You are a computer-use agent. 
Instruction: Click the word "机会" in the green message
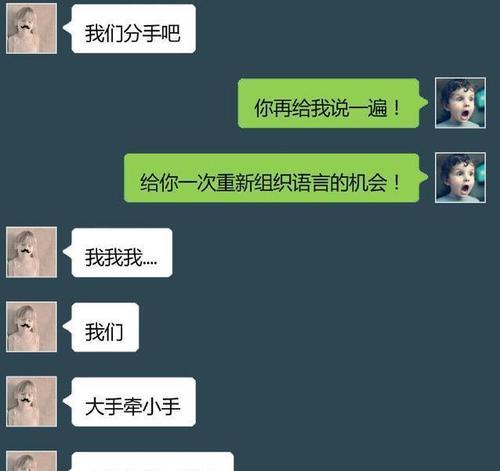368,183
